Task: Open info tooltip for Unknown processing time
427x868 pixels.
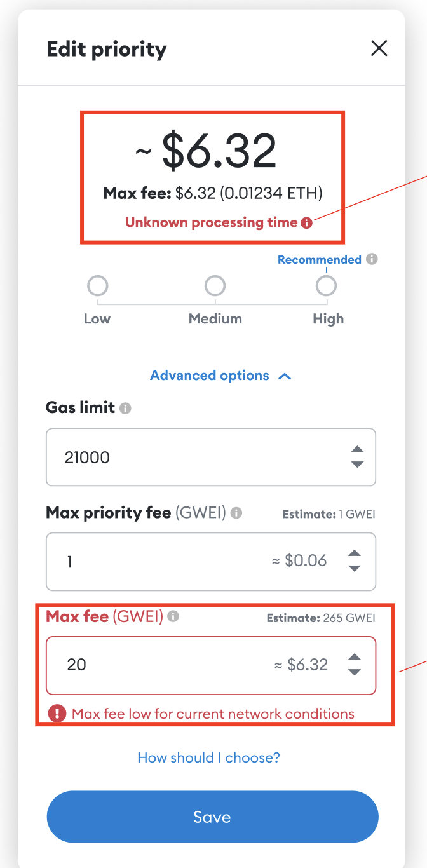Action: click(x=307, y=222)
